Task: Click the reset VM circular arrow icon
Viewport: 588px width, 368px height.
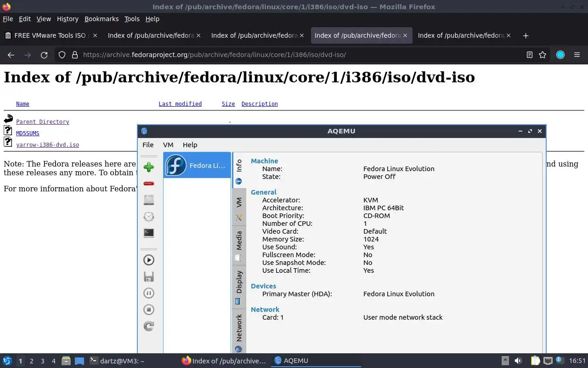Action: pyautogui.click(x=148, y=326)
